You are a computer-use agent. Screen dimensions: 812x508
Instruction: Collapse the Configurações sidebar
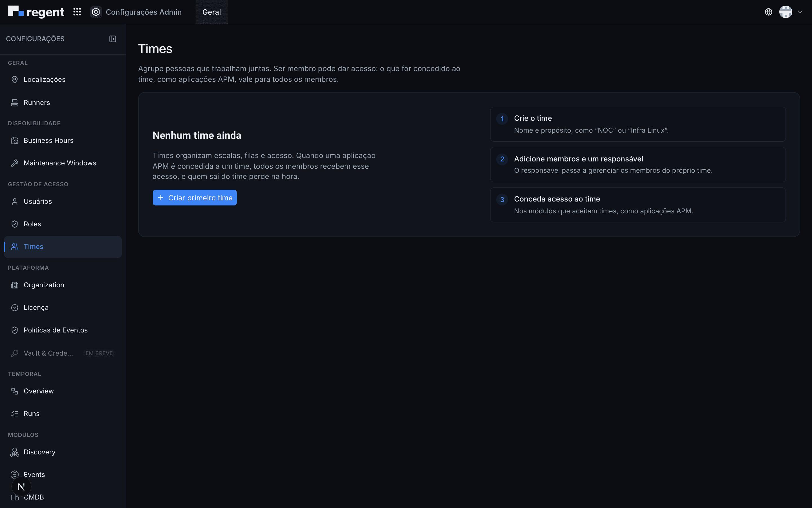(x=113, y=39)
